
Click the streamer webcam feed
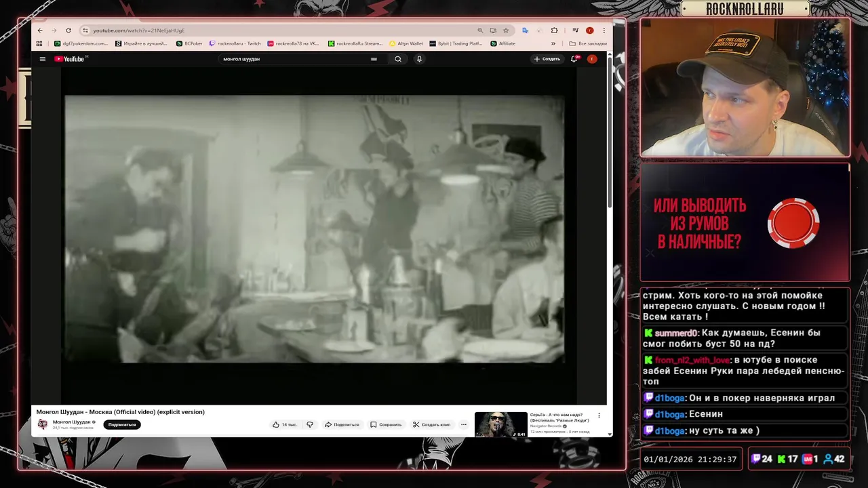[745, 87]
